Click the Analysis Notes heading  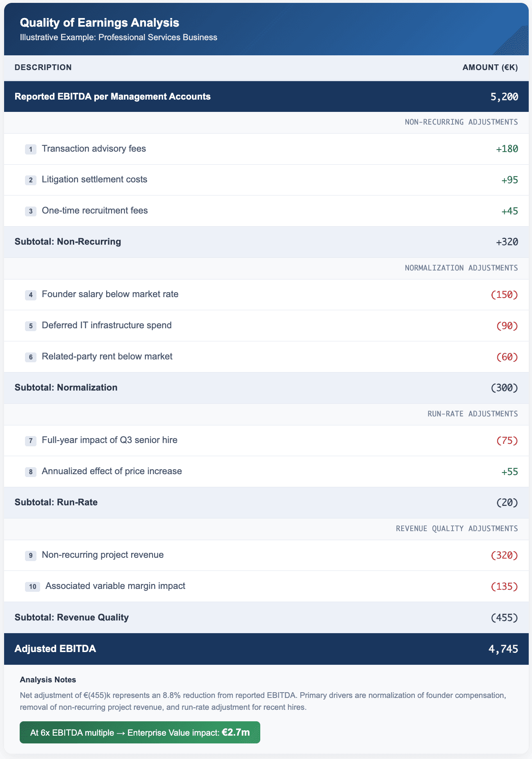pyautogui.click(x=48, y=679)
